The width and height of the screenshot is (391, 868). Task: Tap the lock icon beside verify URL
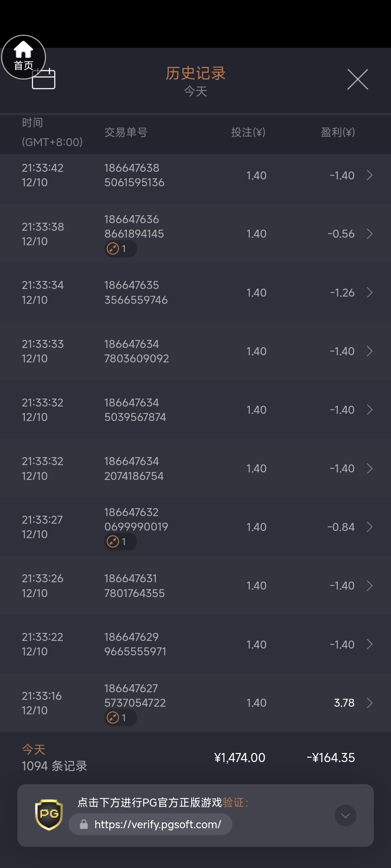84,824
